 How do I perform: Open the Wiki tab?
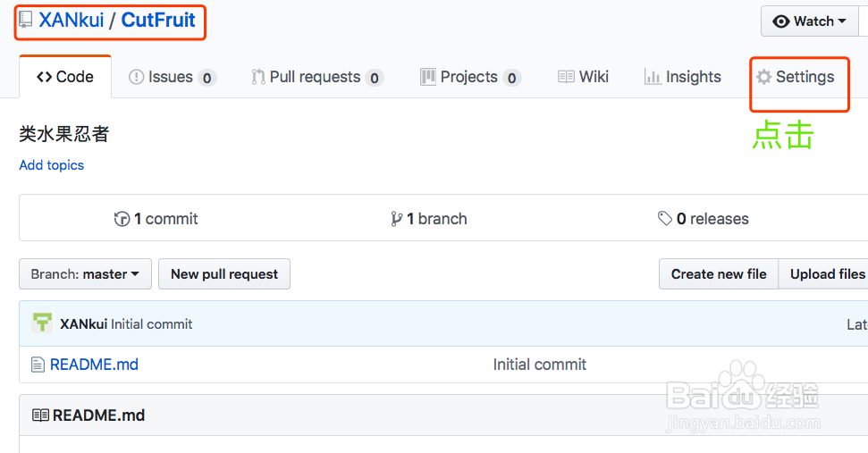[583, 77]
